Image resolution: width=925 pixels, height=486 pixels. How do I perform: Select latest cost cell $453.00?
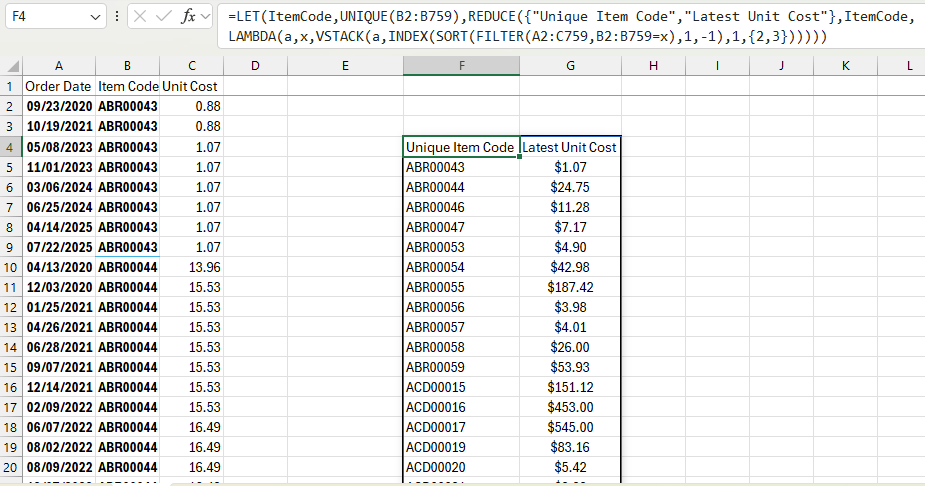coord(570,407)
